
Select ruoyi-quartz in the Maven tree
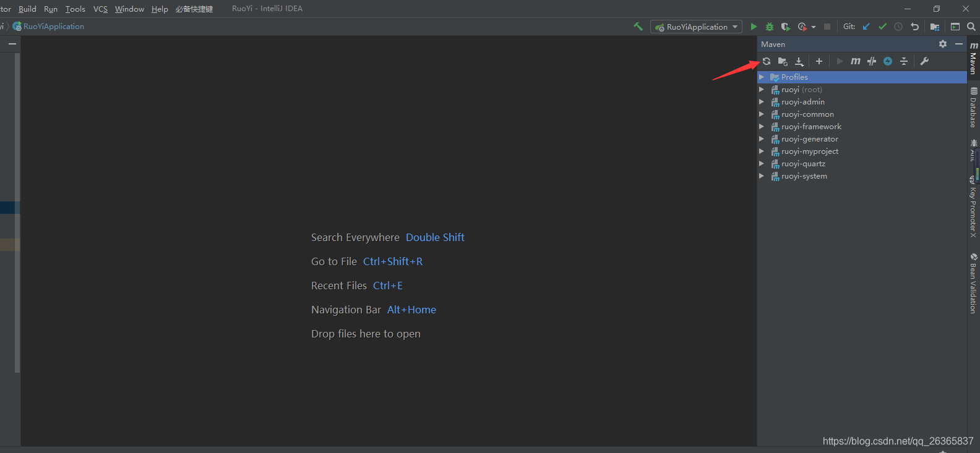coord(803,164)
